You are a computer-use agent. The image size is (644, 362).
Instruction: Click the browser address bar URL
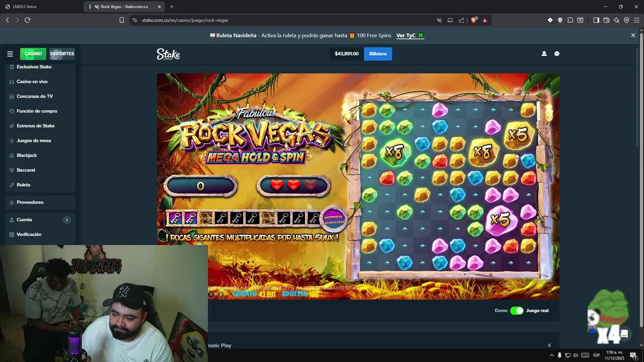[x=185, y=20]
